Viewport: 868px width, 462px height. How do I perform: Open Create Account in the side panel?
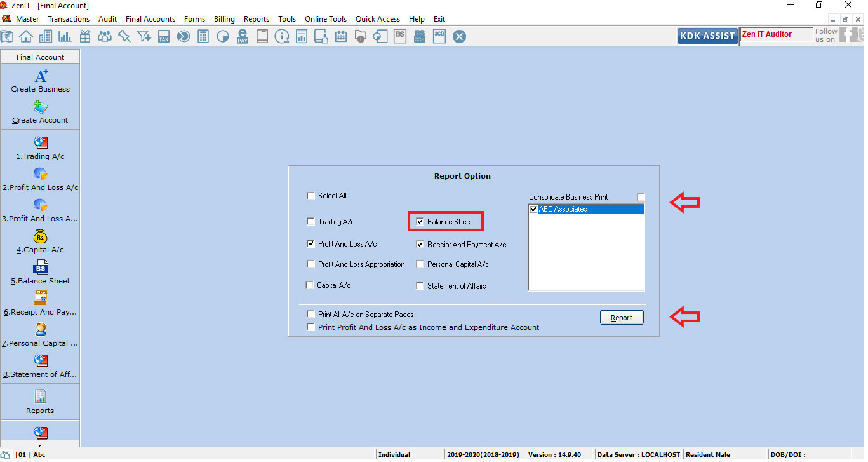coord(40,112)
